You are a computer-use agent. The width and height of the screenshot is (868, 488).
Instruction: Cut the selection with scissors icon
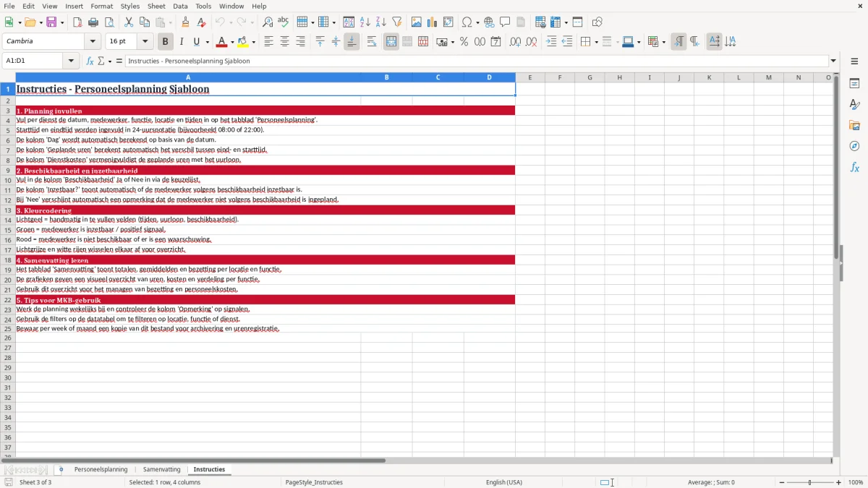click(129, 22)
